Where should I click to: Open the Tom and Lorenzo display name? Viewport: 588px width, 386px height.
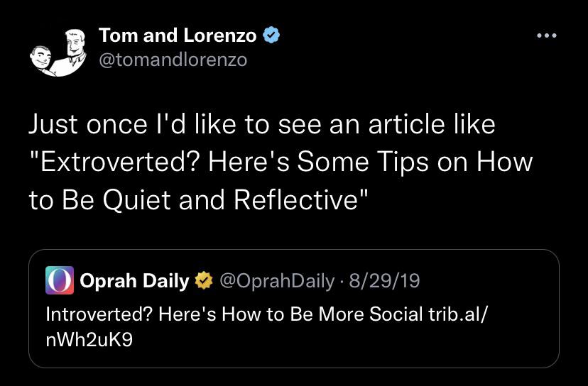[178, 35]
